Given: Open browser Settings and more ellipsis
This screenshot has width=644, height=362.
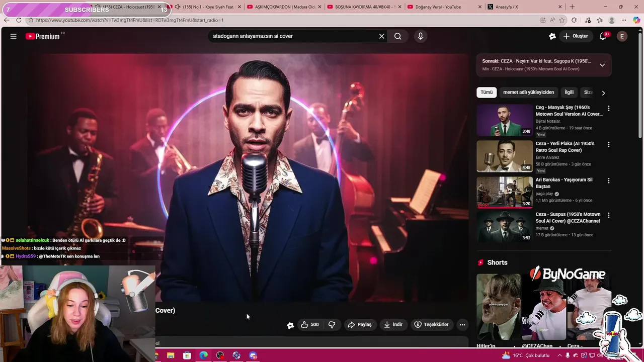Looking at the screenshot, I should click(624, 20).
